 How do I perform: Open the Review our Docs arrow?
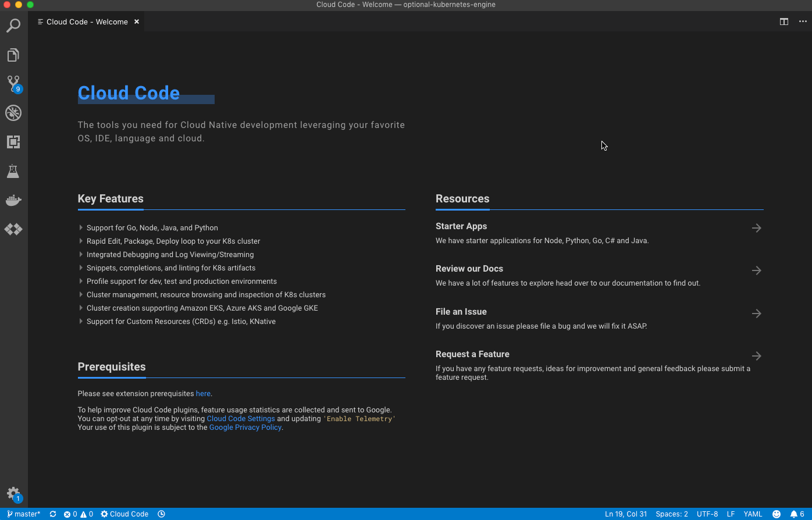(756, 270)
